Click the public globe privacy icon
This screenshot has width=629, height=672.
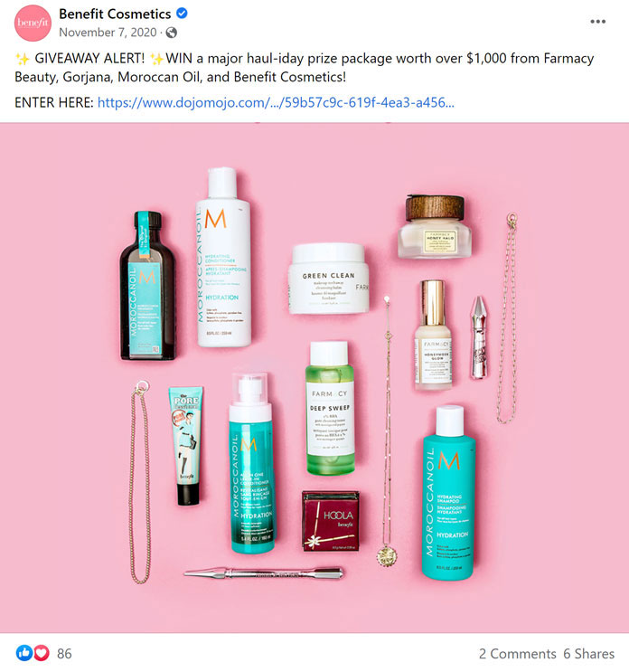(172, 33)
